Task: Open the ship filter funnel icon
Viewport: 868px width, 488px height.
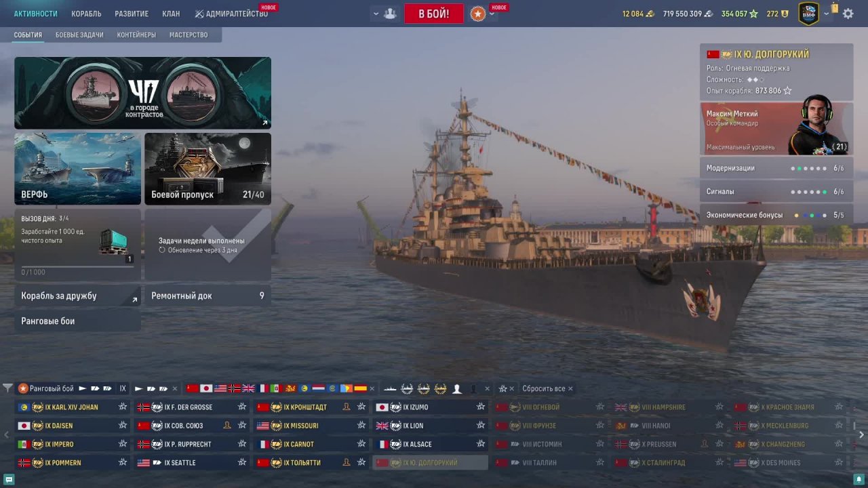Action: 7,388
